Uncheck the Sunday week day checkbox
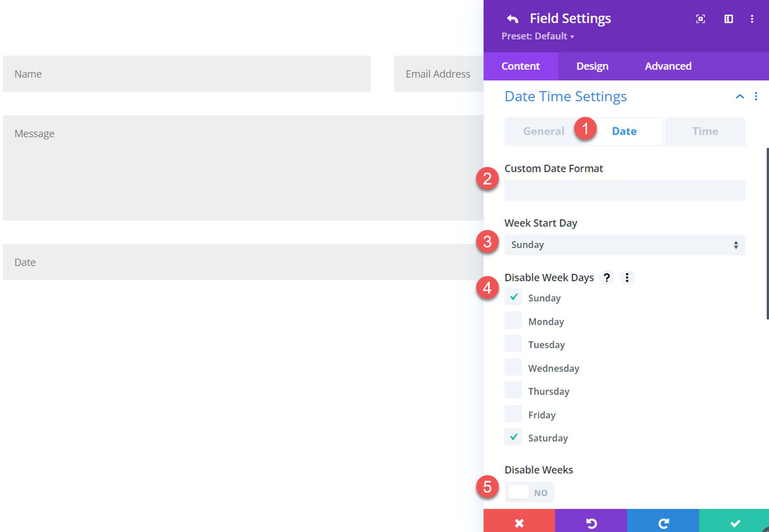The height and width of the screenshot is (532, 769). coord(513,297)
